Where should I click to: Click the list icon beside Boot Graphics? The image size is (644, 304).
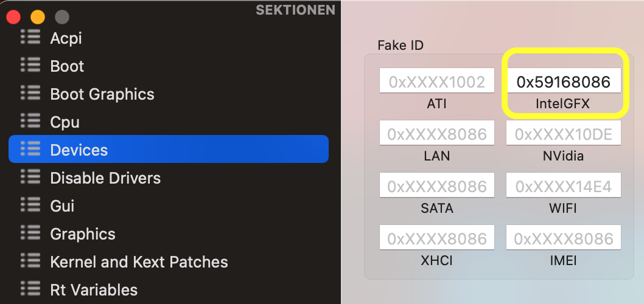(x=30, y=93)
